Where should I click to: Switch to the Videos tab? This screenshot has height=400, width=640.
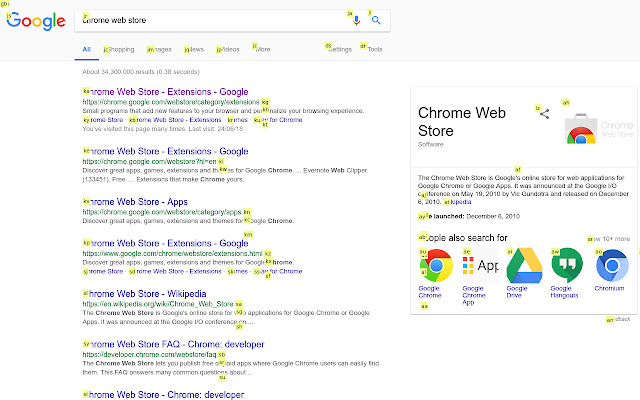(x=228, y=49)
